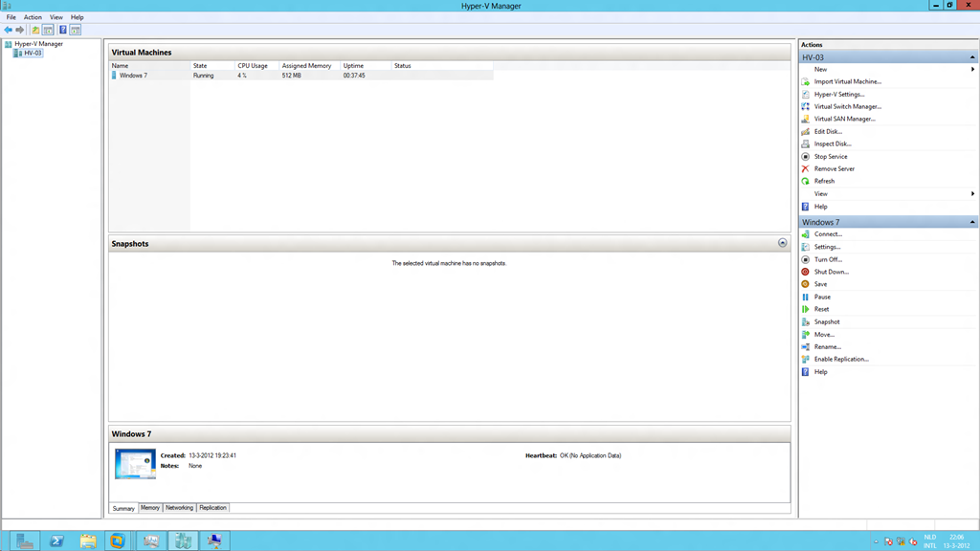Select the Windows 7 row in Virtual Machines
The image size is (980, 551).
pyautogui.click(x=301, y=76)
